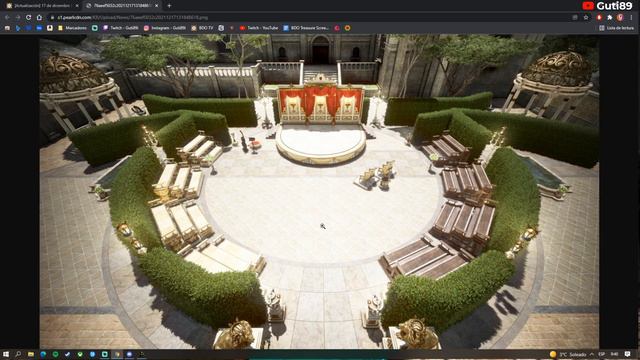This screenshot has height=360, width=640.
Task: Open Windows search from the taskbar
Action: (x=18, y=354)
